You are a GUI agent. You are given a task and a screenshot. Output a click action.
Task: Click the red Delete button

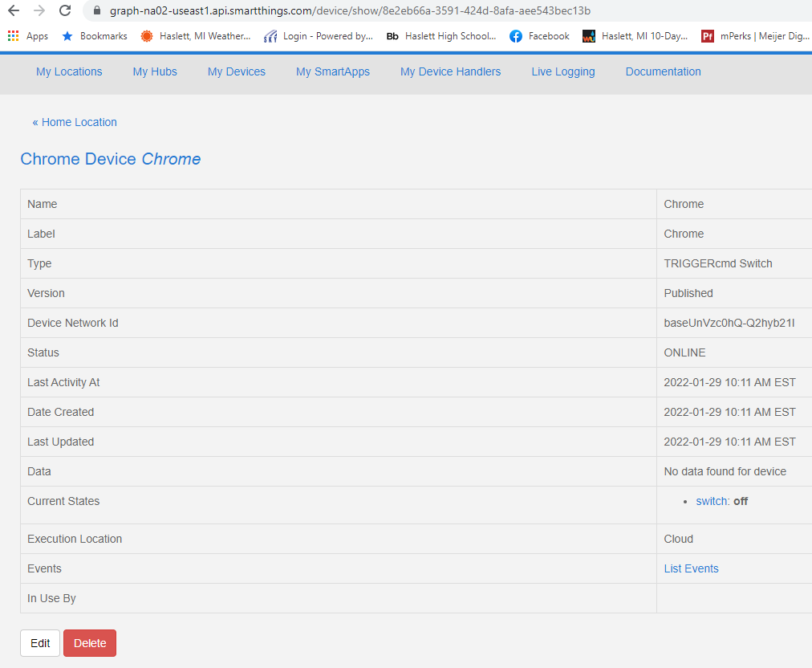[90, 643]
